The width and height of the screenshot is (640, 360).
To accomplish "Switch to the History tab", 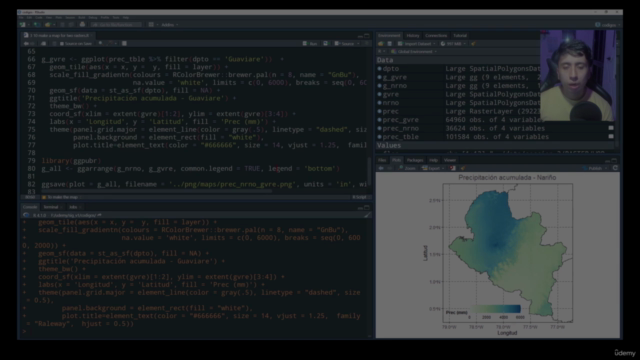I will click(x=413, y=36).
